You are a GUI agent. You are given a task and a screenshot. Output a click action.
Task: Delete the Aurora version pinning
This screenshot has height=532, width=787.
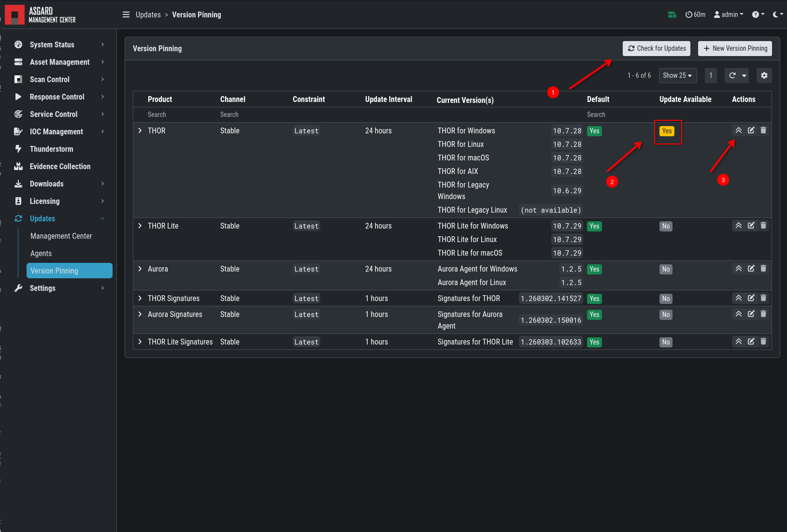click(763, 268)
